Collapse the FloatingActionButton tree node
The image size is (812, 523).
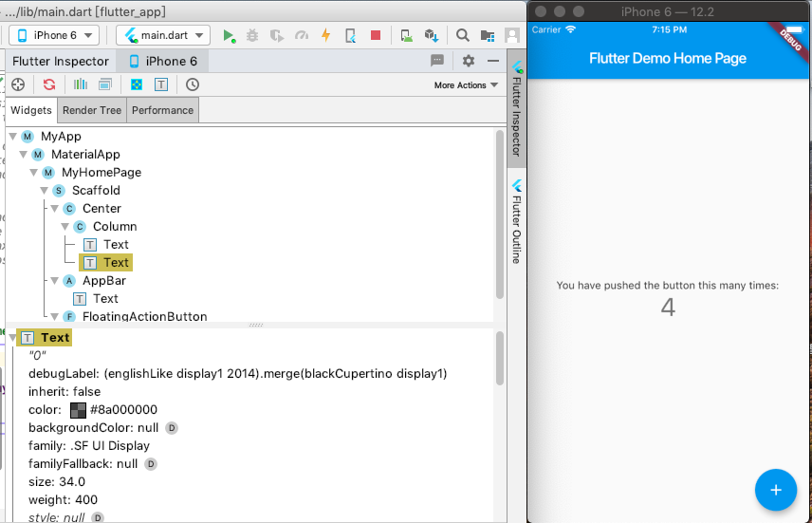(x=54, y=316)
